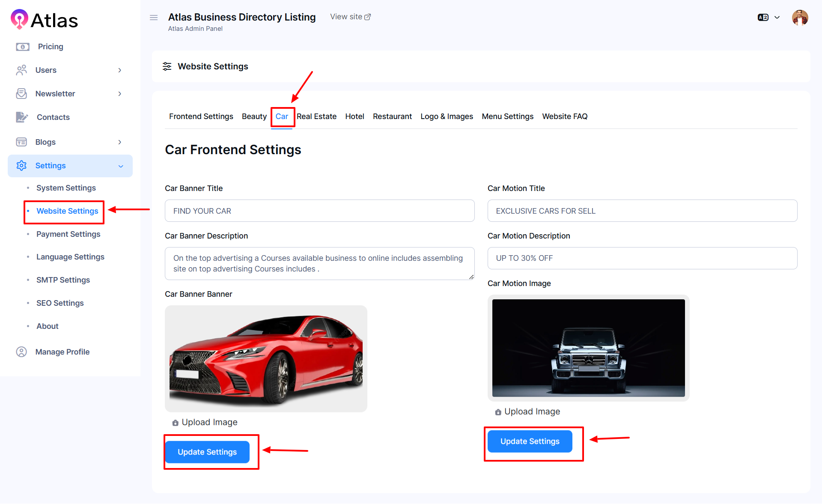Image resolution: width=822 pixels, height=504 pixels.
Task: Click the Newsletter envelope icon
Action: tap(21, 94)
